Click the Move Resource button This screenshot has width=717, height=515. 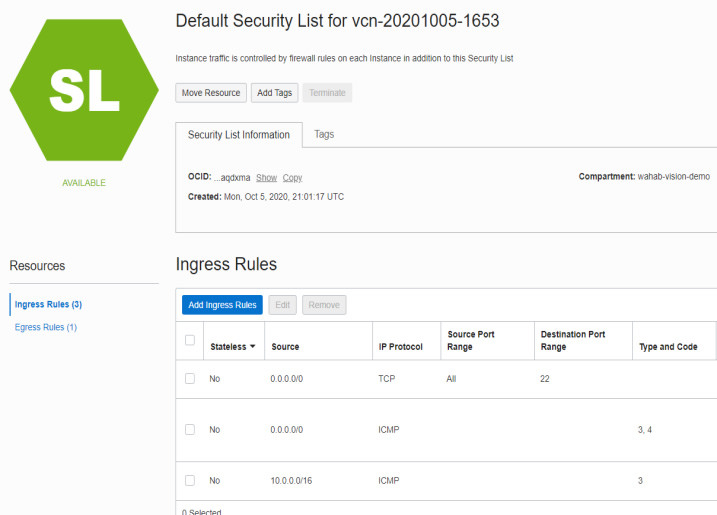click(211, 93)
